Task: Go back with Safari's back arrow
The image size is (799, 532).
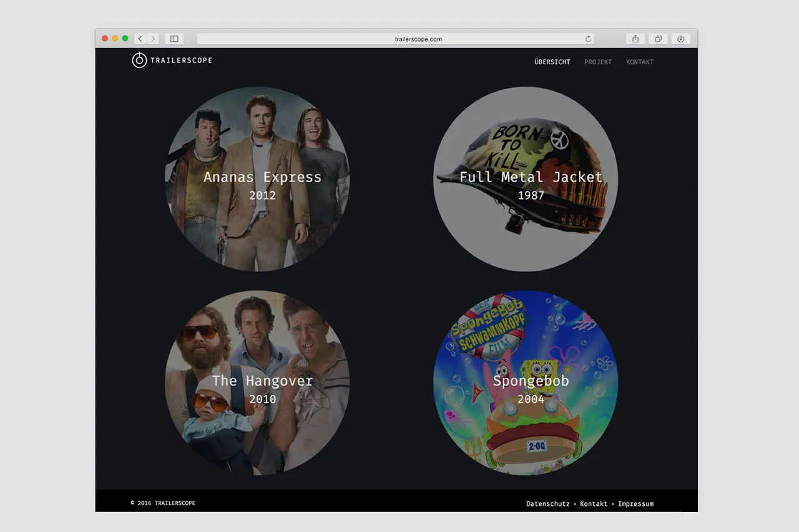Action: 140,39
